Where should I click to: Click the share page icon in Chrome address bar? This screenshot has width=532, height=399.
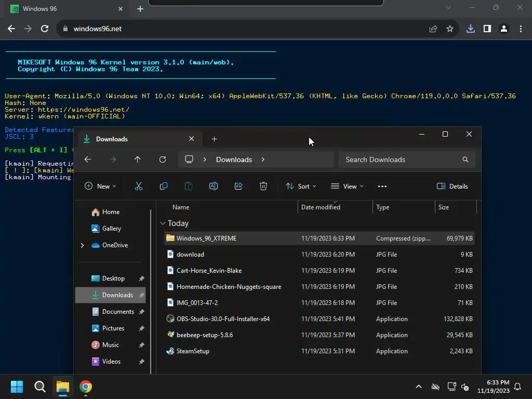click(433, 29)
